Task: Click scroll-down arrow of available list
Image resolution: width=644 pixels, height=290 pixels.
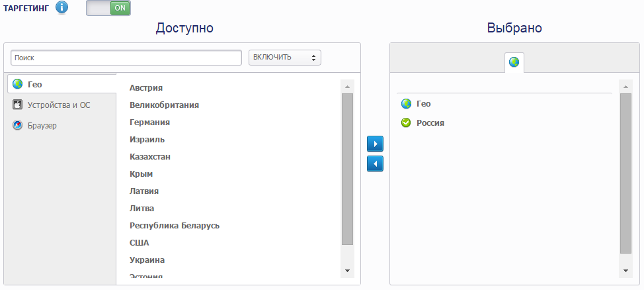Action: (x=348, y=271)
